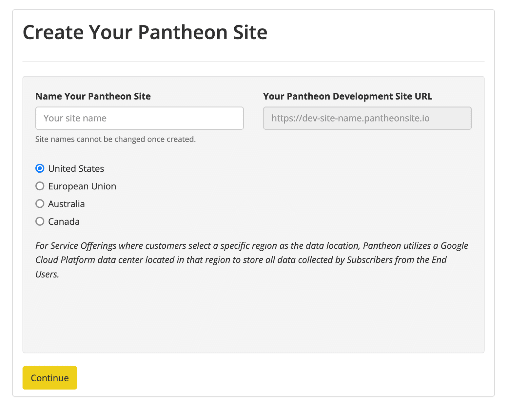Select the Australia region option

tap(40, 203)
